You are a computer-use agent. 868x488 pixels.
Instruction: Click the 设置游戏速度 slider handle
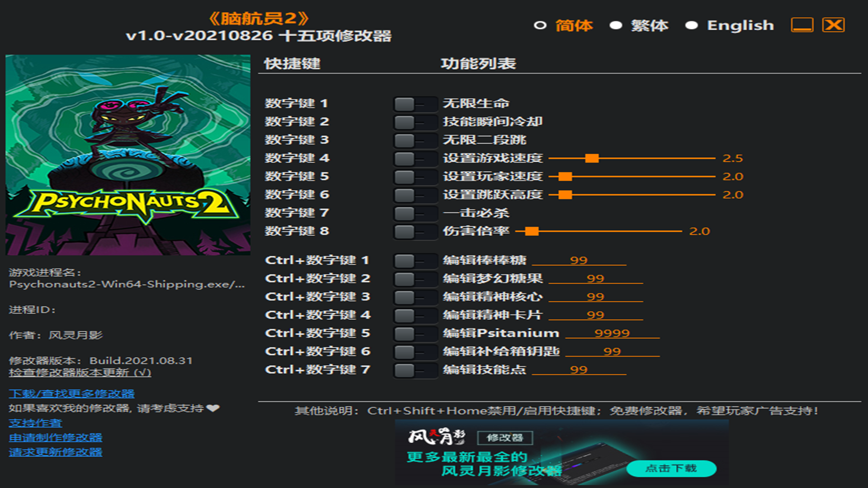tap(592, 158)
